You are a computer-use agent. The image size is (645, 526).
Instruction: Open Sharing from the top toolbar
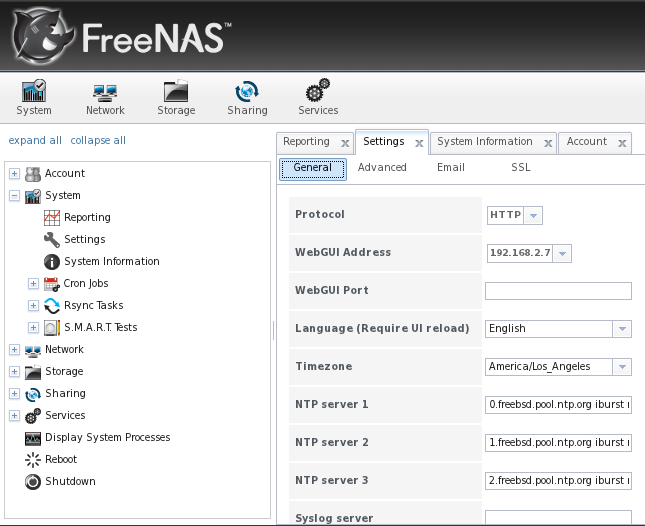[247, 97]
